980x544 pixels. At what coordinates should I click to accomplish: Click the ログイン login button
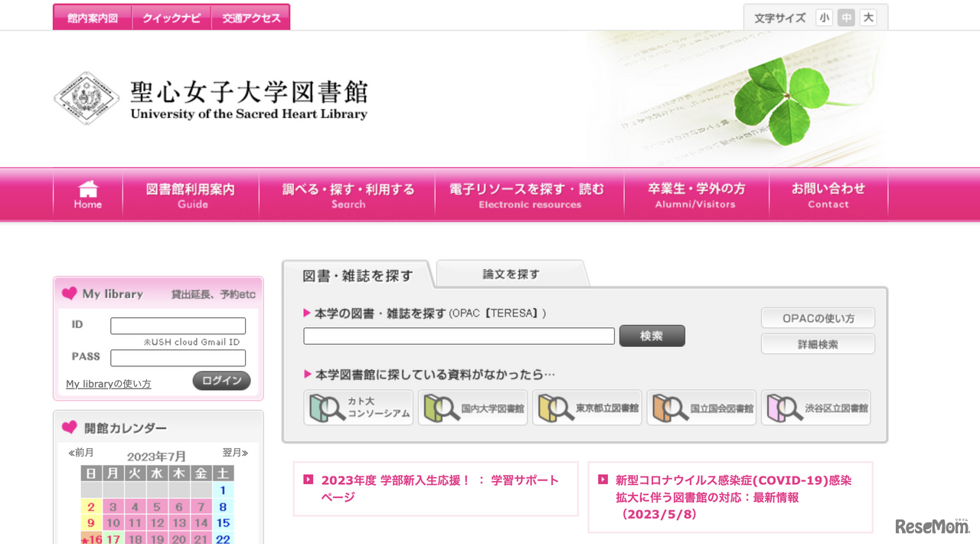pyautogui.click(x=221, y=380)
